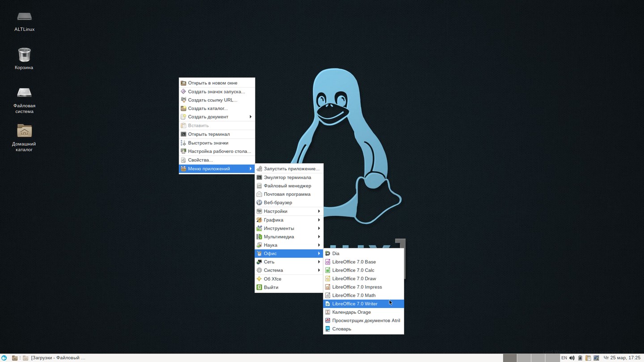Expand the Инструменты submenu
This screenshot has width=644, height=362.
[x=289, y=228]
